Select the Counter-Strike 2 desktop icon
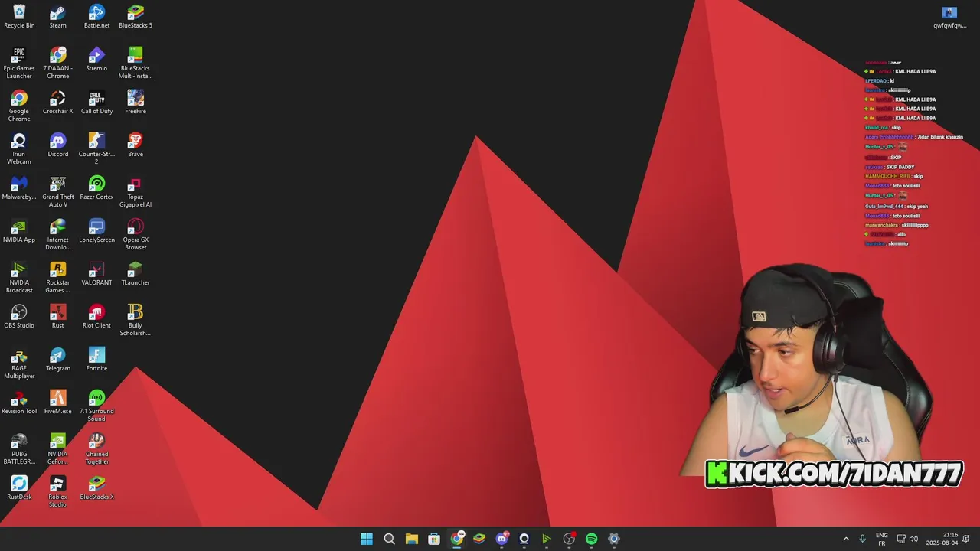Image resolution: width=980 pixels, height=551 pixels. pos(96,148)
